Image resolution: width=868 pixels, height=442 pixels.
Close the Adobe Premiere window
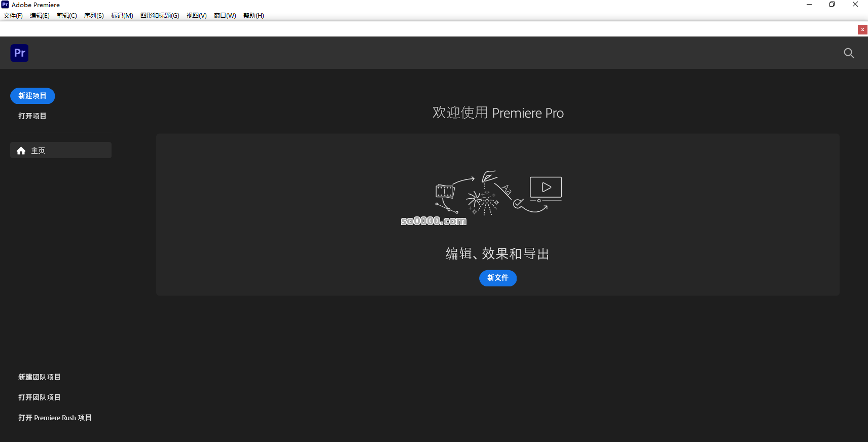pyautogui.click(x=855, y=5)
